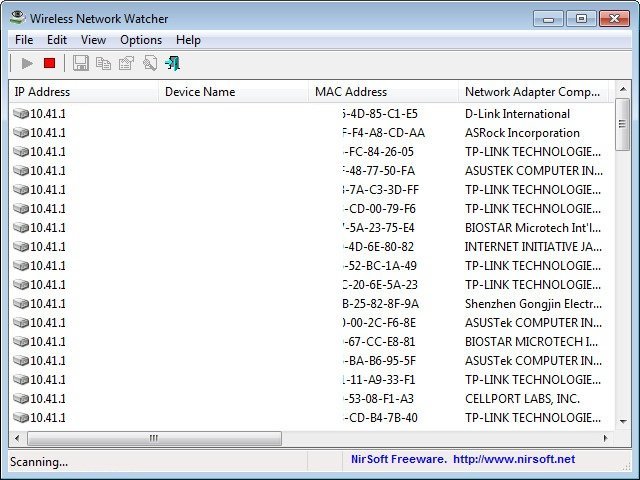Open the File menu
Image resolution: width=640 pixels, height=480 pixels.
coord(24,40)
